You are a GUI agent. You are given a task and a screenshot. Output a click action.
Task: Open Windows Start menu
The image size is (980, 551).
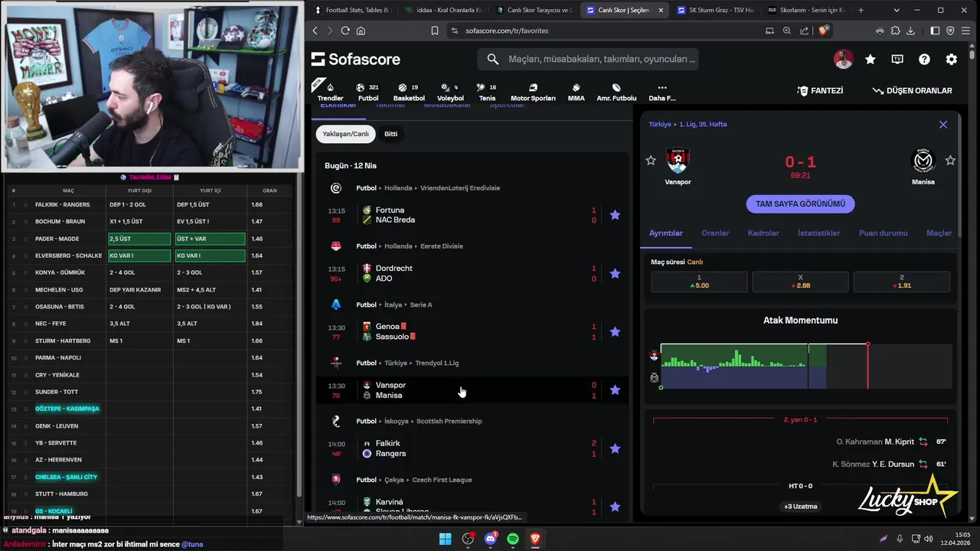tap(445, 539)
